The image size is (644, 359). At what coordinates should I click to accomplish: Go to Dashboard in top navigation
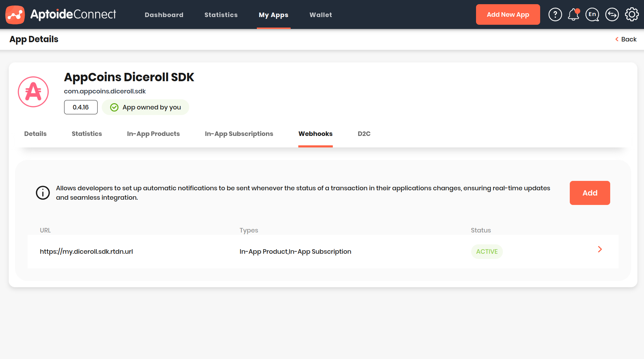tap(164, 15)
